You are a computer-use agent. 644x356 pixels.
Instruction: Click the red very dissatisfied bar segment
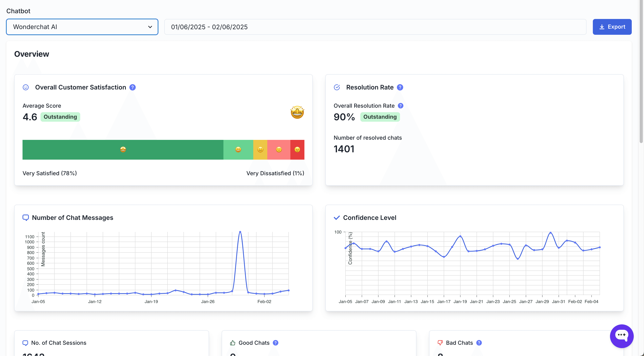click(297, 150)
